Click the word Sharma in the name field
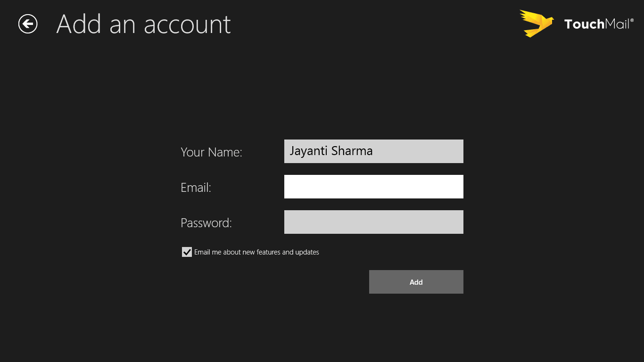 pyautogui.click(x=352, y=151)
